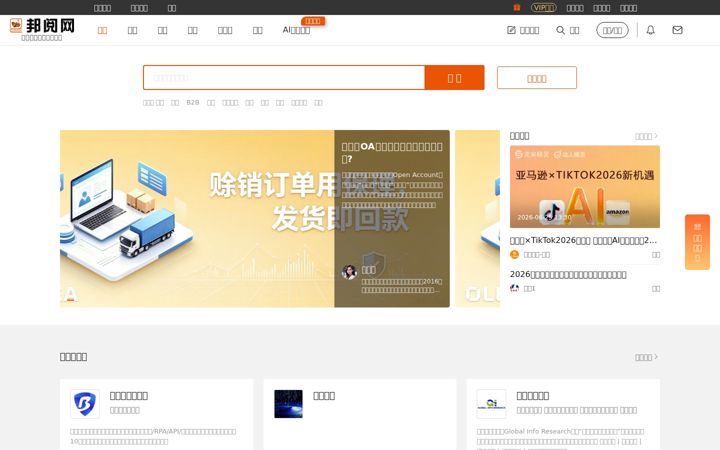The width and height of the screenshot is (720, 450).
Task: Open the article title containing ×TikTok2026
Action: tap(583, 240)
